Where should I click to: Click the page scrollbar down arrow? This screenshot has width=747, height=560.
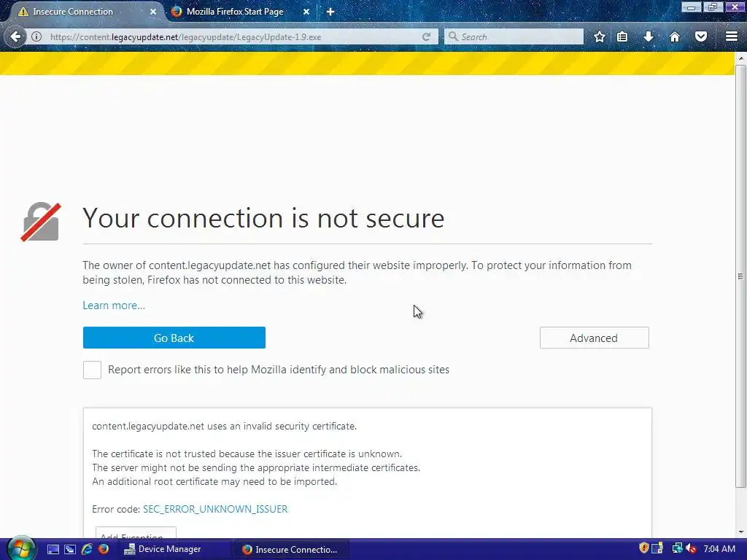click(x=740, y=532)
